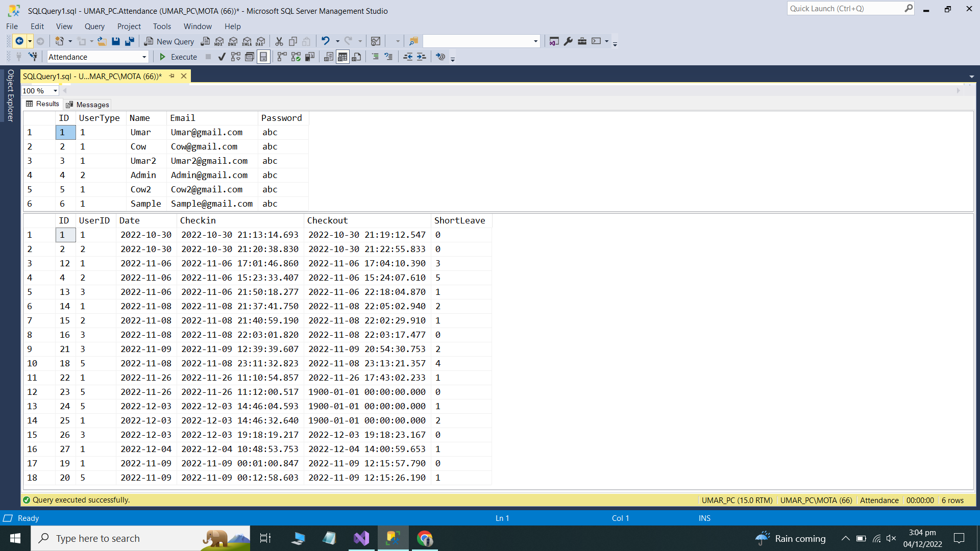Open the Attendance database dropdown
This screenshot has width=980, height=551.
pyautogui.click(x=144, y=57)
